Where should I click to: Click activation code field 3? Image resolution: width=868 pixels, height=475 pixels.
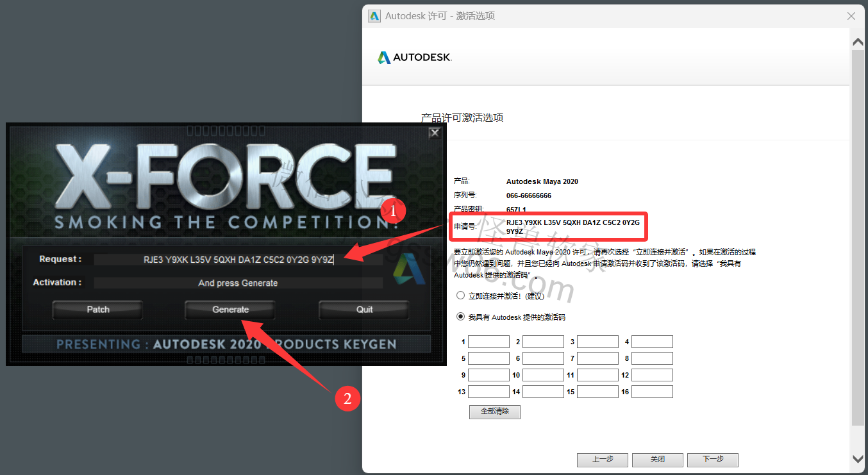point(597,342)
